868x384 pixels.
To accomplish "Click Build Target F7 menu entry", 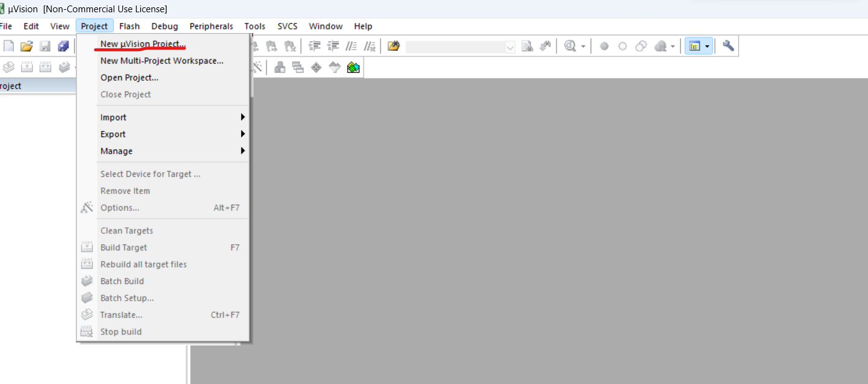I will click(x=163, y=247).
